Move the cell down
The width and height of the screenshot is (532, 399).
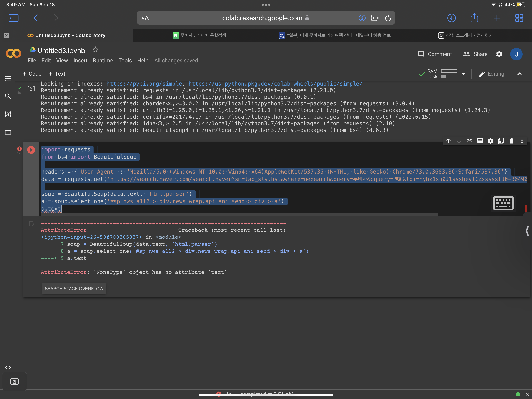(x=459, y=141)
